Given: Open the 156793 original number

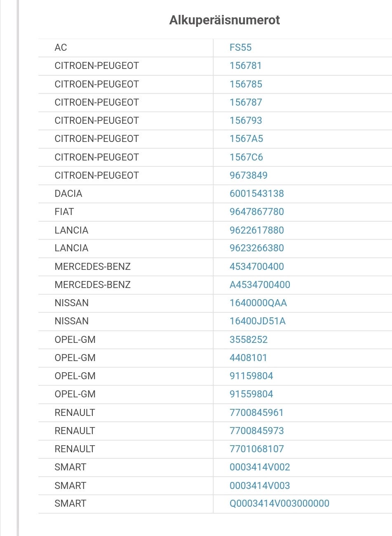Looking at the screenshot, I should (246, 120).
